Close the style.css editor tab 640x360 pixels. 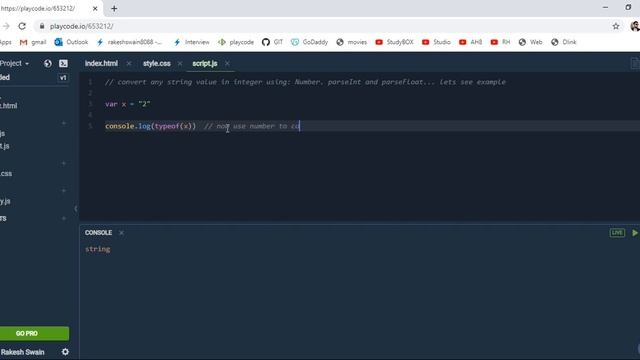[x=180, y=63]
